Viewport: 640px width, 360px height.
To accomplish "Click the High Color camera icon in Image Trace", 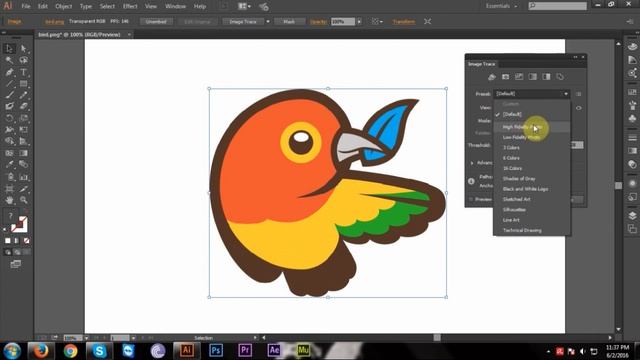I will (x=505, y=77).
